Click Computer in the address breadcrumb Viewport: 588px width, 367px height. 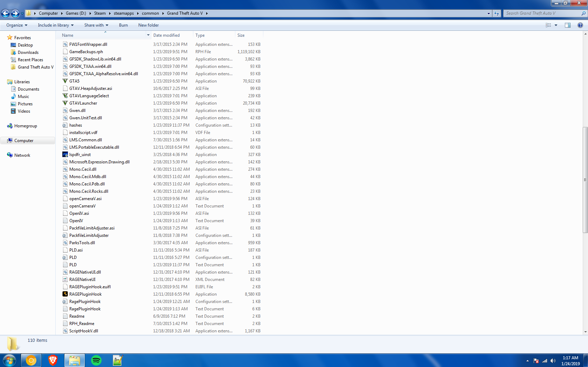point(48,13)
